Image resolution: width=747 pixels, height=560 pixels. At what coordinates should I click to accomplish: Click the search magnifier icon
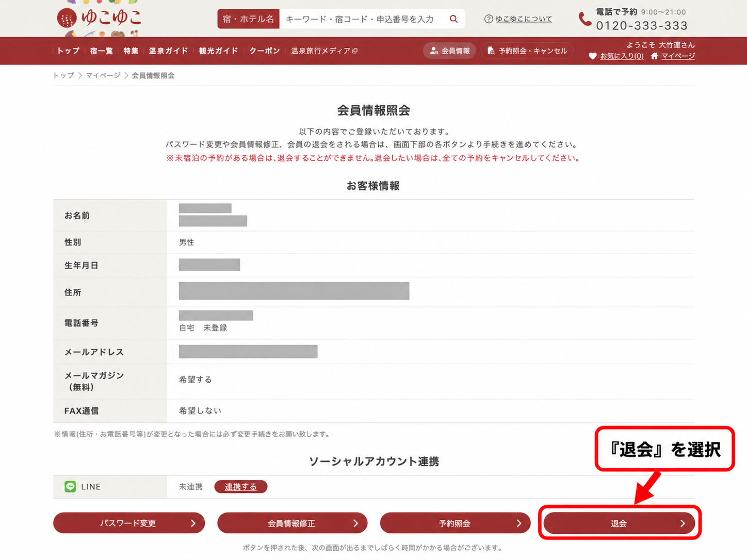453,19
